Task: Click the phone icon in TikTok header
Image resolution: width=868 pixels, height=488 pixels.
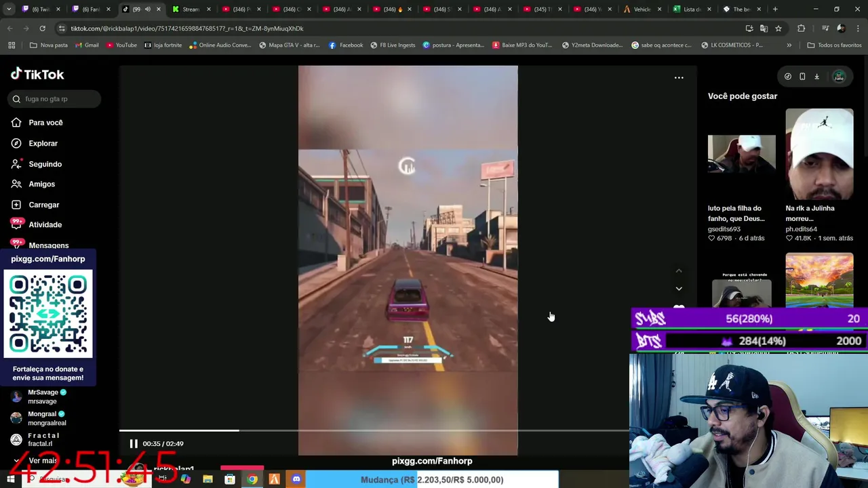Action: [x=802, y=77]
